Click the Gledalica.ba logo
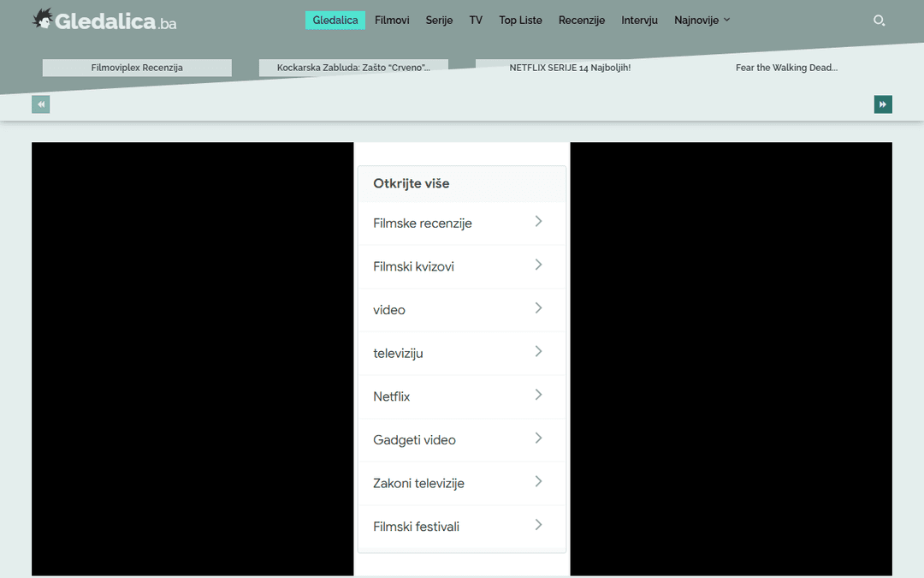This screenshot has width=924, height=578. (104, 20)
